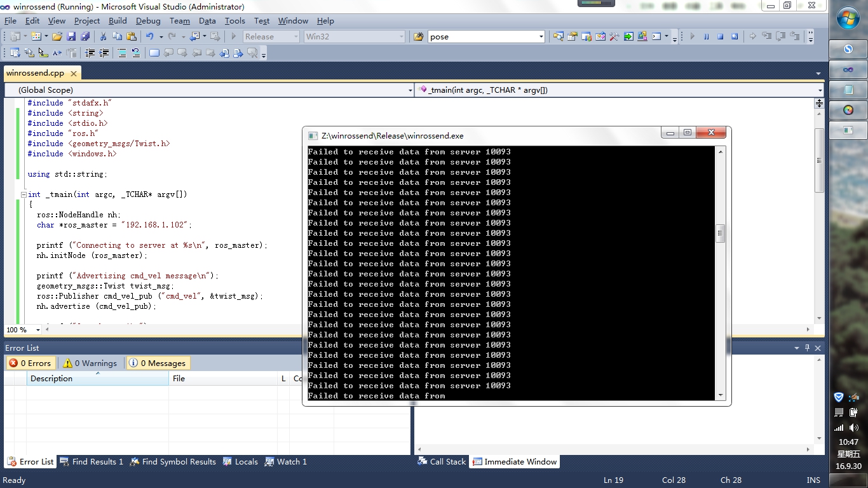Toggle the 0 Warnings filter
The image size is (868, 488).
[x=90, y=363]
